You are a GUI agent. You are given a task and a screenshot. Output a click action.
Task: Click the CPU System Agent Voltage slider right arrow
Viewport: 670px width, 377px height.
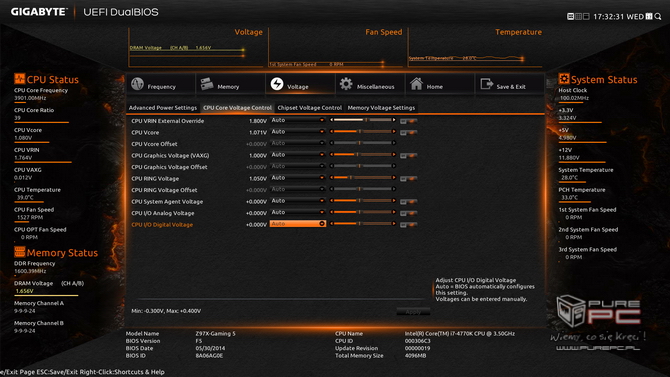[394, 201]
